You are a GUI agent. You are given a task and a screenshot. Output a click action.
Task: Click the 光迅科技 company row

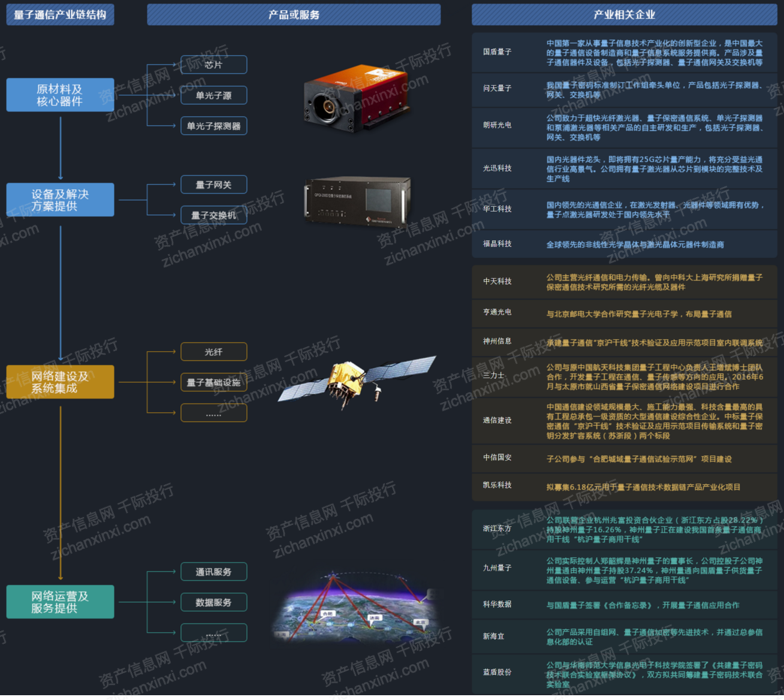625,168
